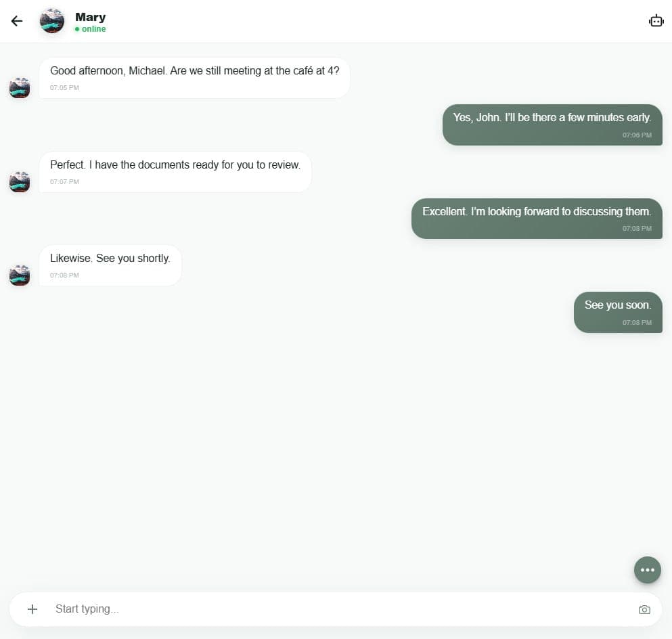Screen dimensions: 672x639
Task: Click the plus attachment icon
Action: click(32, 609)
